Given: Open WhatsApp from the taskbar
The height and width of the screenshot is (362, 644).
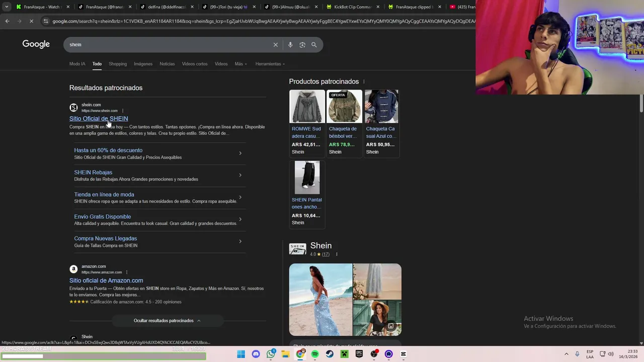Looking at the screenshot, I should pos(271,354).
